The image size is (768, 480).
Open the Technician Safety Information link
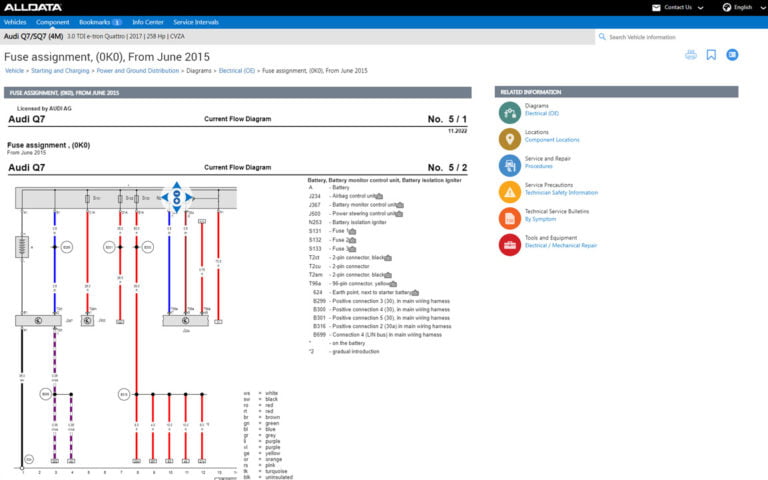[x=561, y=192]
